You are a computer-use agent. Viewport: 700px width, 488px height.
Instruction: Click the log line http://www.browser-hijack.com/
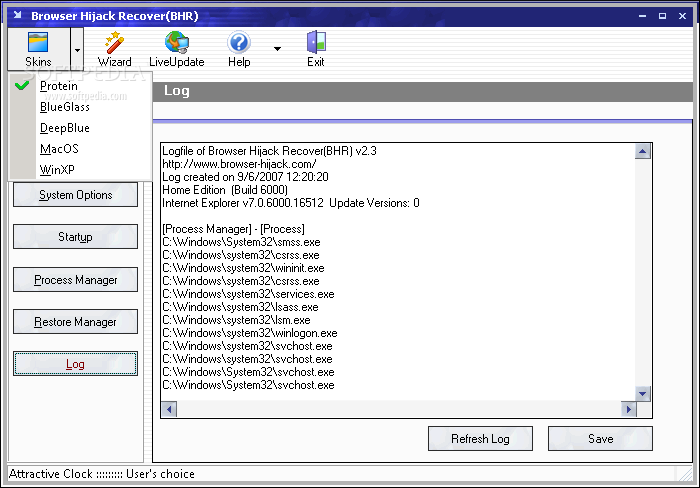point(239,164)
